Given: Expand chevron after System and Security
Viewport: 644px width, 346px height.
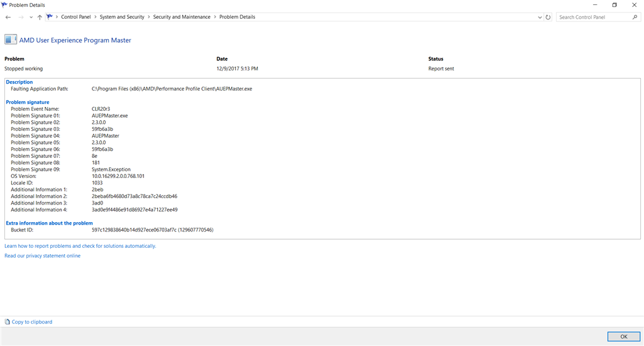Looking at the screenshot, I should [x=148, y=17].
